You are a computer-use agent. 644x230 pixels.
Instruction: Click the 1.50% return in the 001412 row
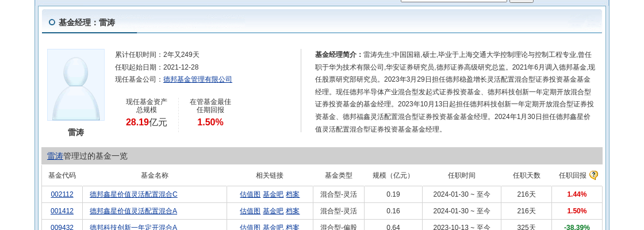pos(577,210)
